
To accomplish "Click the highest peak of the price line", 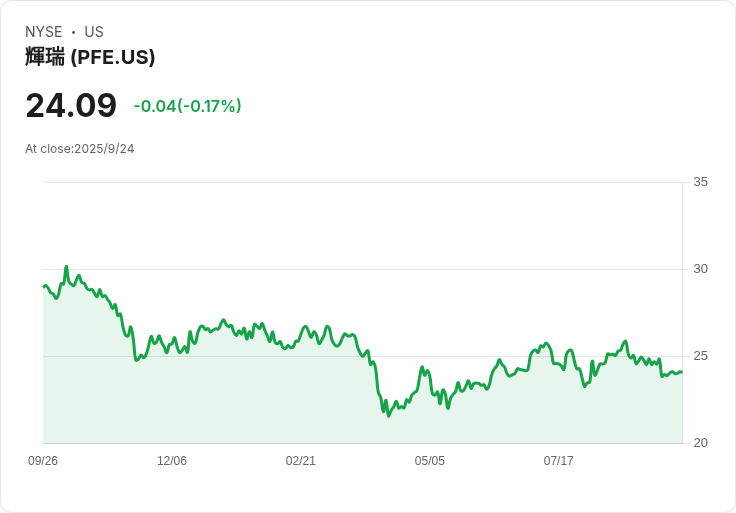I will click(66, 267).
